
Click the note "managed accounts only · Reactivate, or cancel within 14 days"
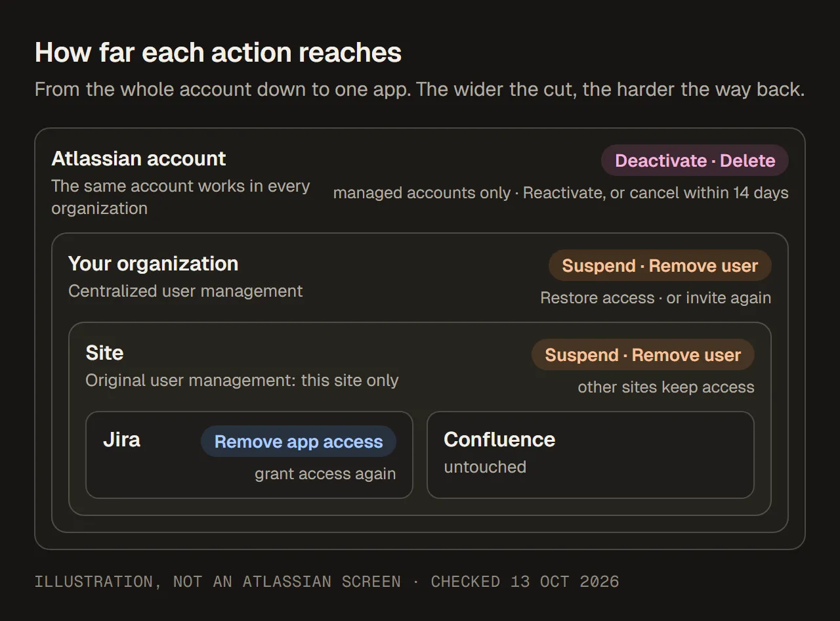coord(560,193)
